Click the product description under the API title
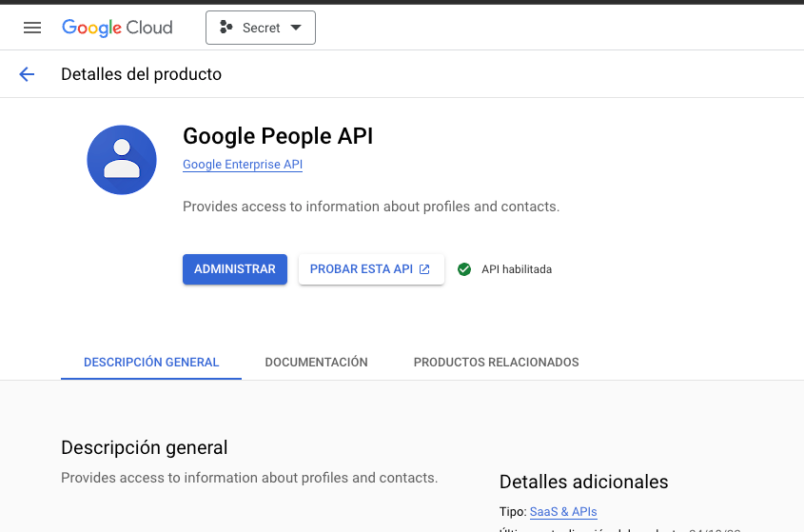804x532 pixels. 371,207
